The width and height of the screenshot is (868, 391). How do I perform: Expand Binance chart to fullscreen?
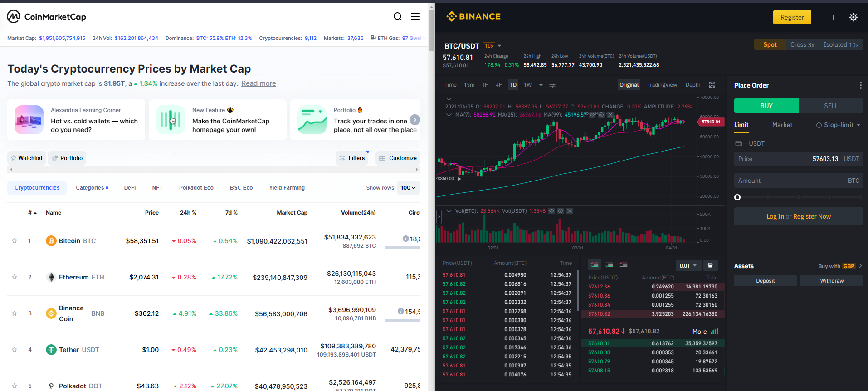click(x=712, y=85)
